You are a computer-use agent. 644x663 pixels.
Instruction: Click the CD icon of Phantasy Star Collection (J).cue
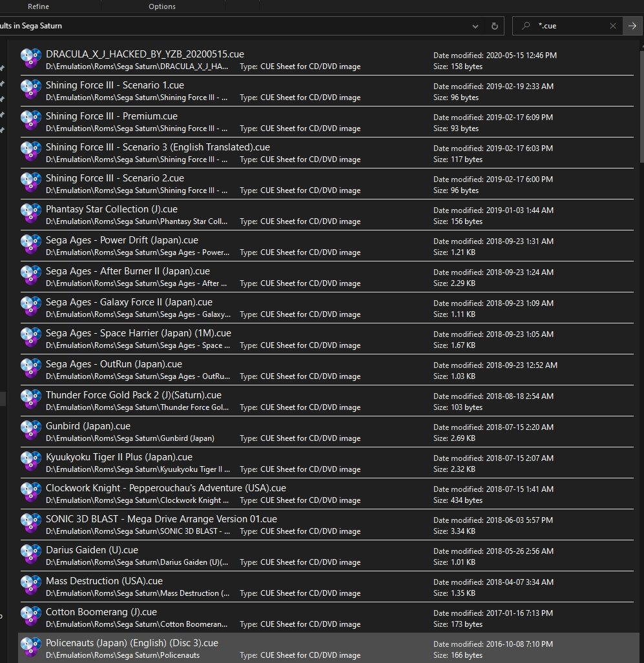(31, 213)
